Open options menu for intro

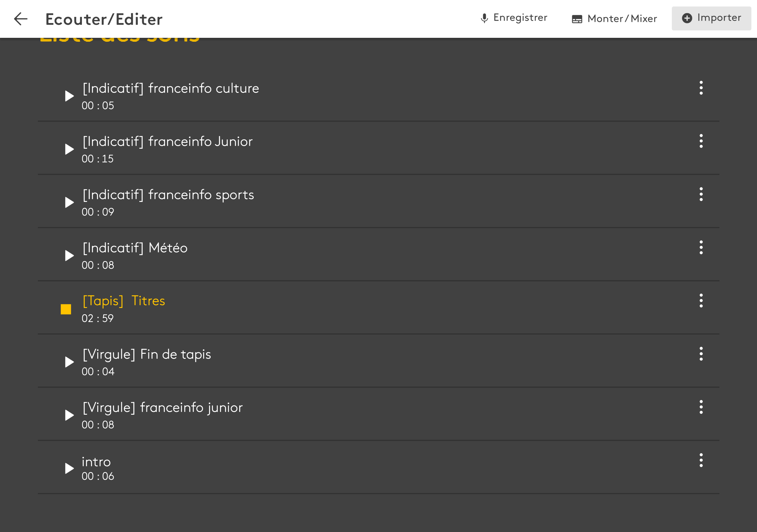[701, 460]
